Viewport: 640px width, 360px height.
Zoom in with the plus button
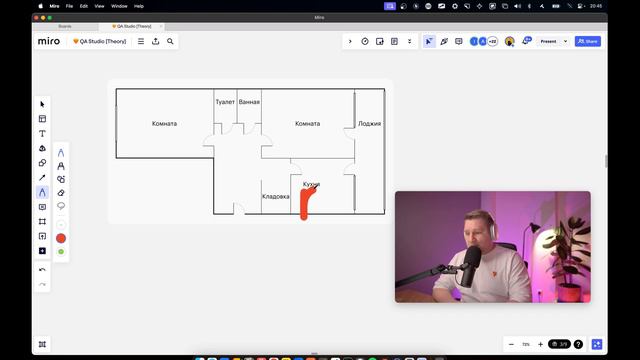click(x=540, y=344)
